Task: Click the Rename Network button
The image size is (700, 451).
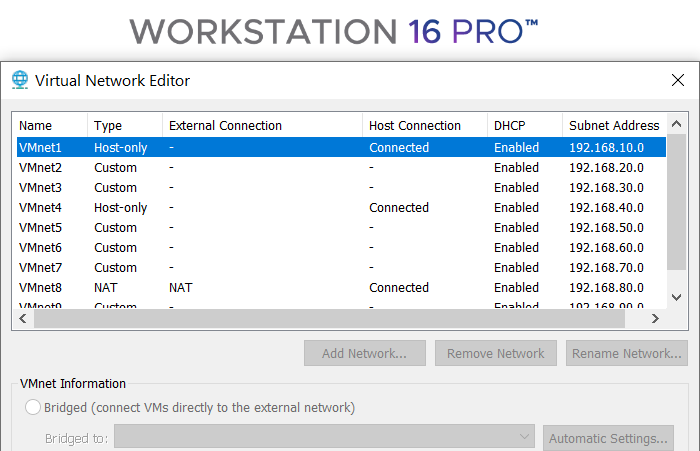Action: (x=627, y=353)
